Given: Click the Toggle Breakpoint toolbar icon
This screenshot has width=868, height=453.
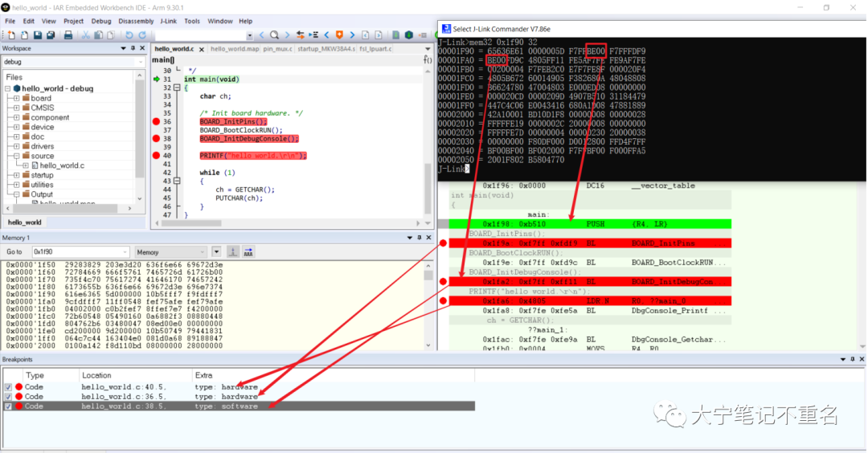Looking at the screenshot, I should point(423,35).
